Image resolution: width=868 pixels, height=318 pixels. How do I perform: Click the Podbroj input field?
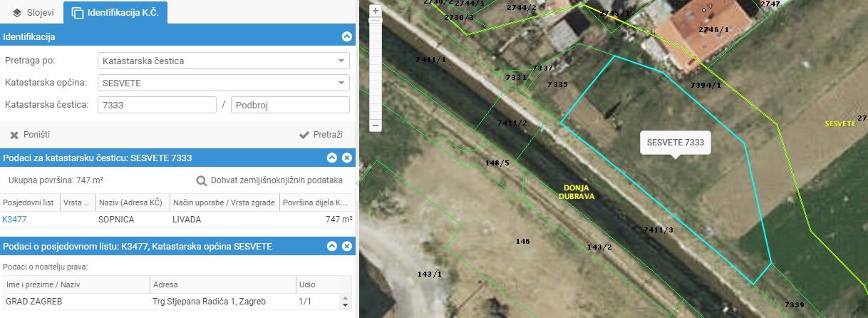tap(289, 105)
